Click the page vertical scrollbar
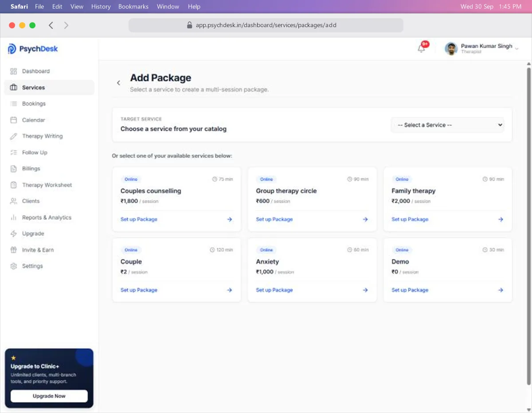 coord(528,226)
